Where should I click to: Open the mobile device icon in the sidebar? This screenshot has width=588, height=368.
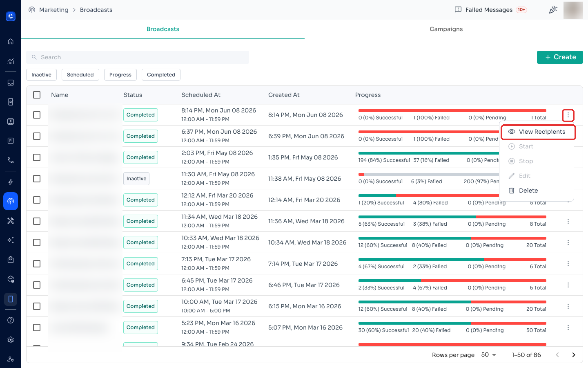coord(11,299)
